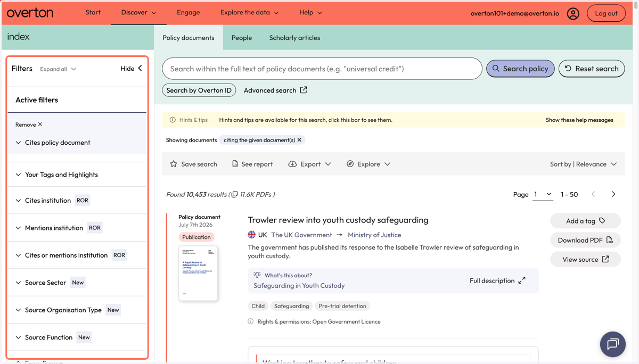Open the user account profile icon
The width and height of the screenshot is (639, 364).
(x=573, y=13)
